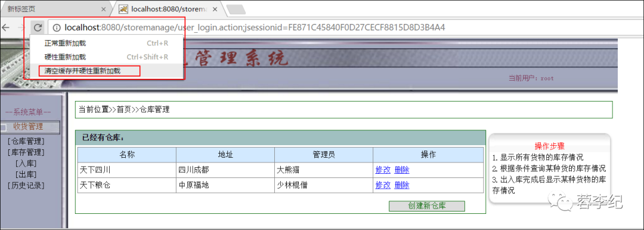Click the 中原福地 address cell
Image resolution: width=644 pixels, height=230 pixels.
tap(225, 185)
